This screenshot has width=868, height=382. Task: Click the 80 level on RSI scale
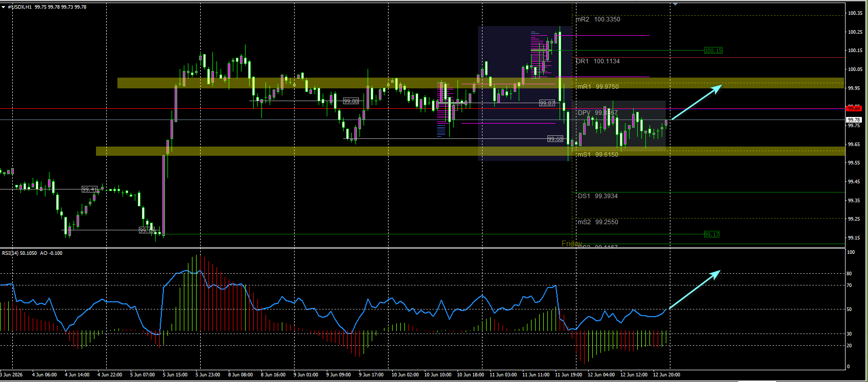coord(850,274)
